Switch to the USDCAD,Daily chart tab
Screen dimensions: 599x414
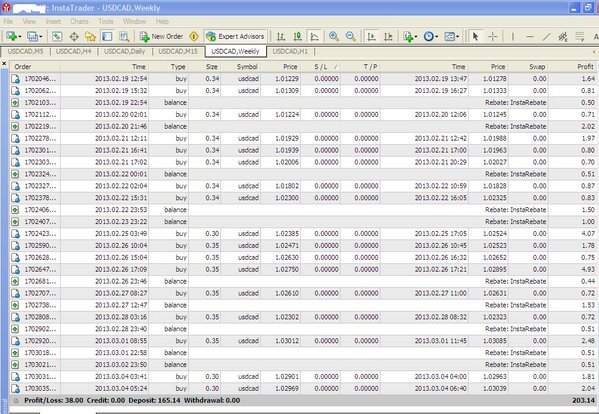(125, 51)
